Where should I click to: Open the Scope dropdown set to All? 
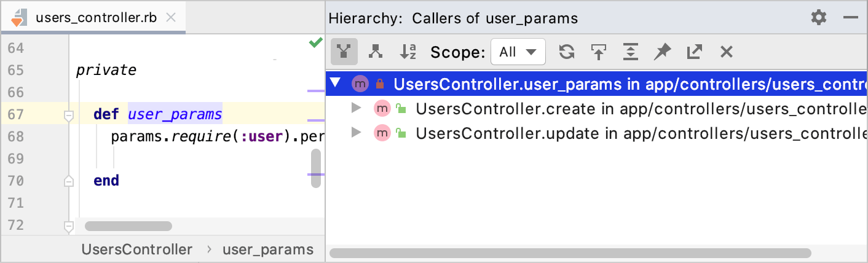coord(518,52)
